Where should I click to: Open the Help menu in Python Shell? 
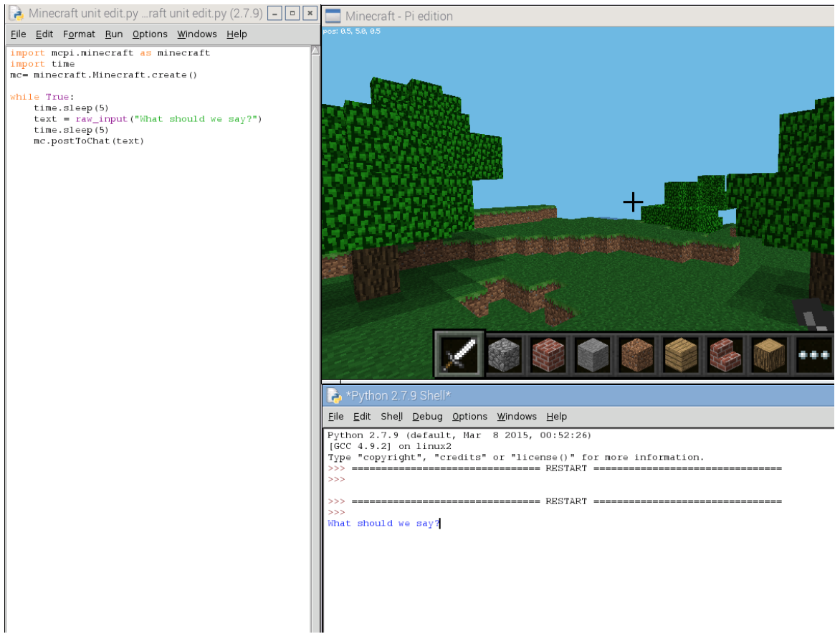557,417
